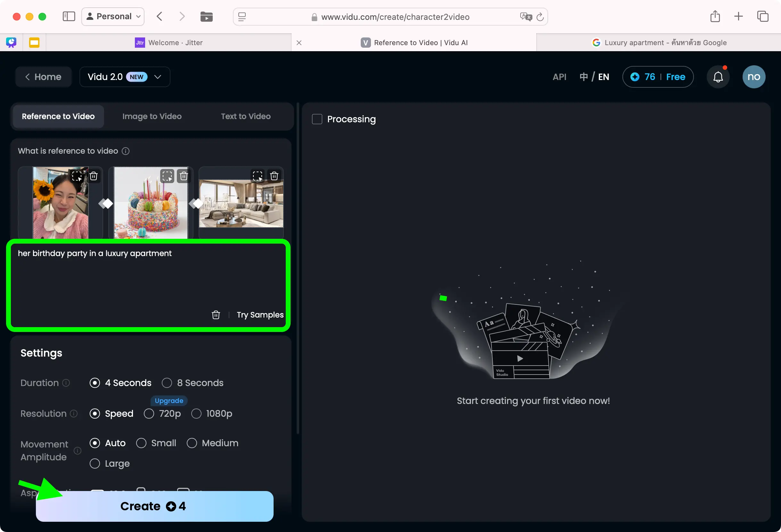The height and width of the screenshot is (532, 781).
Task: Clear prompt text with trash icon
Action: pyautogui.click(x=216, y=315)
